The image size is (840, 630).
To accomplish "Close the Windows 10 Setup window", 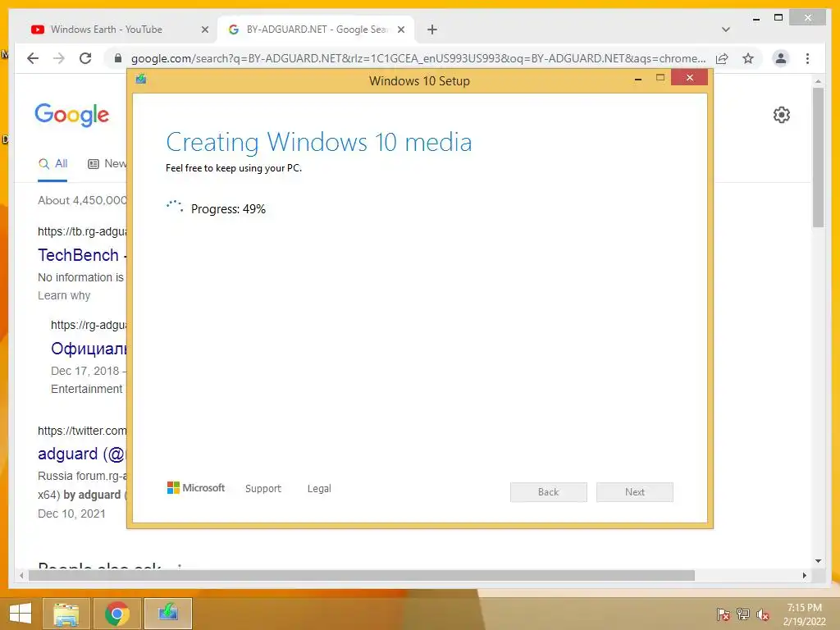I will [x=689, y=78].
